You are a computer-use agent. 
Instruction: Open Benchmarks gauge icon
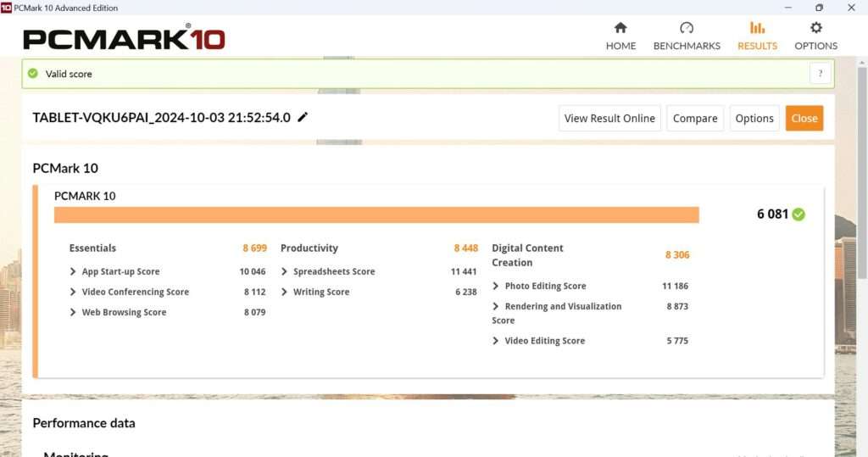[687, 28]
